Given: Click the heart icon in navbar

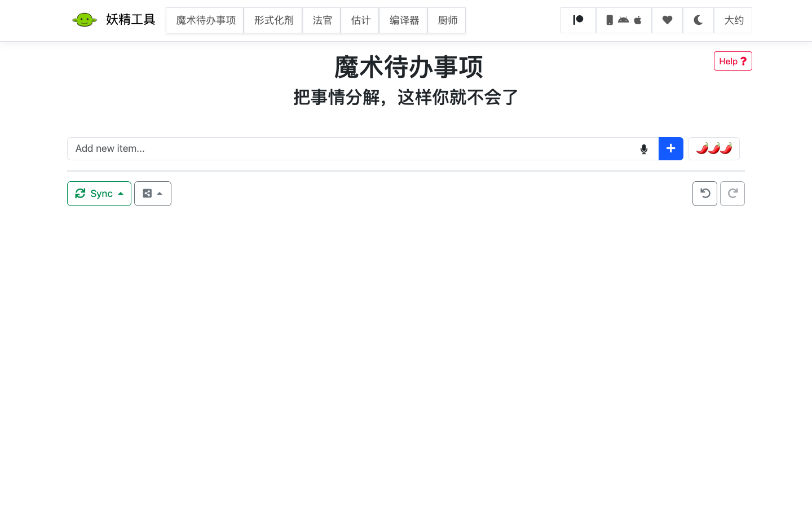Looking at the screenshot, I should point(667,20).
